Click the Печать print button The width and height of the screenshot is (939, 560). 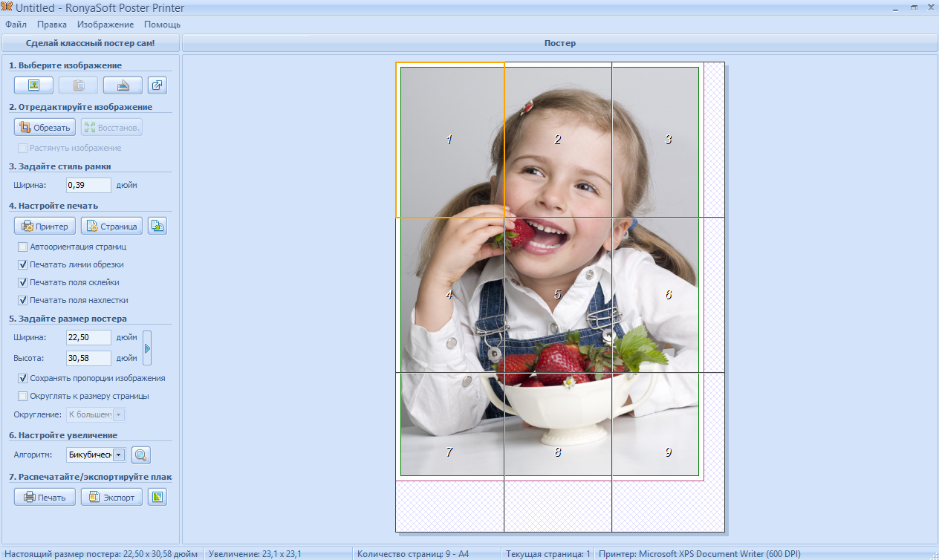click(x=45, y=497)
